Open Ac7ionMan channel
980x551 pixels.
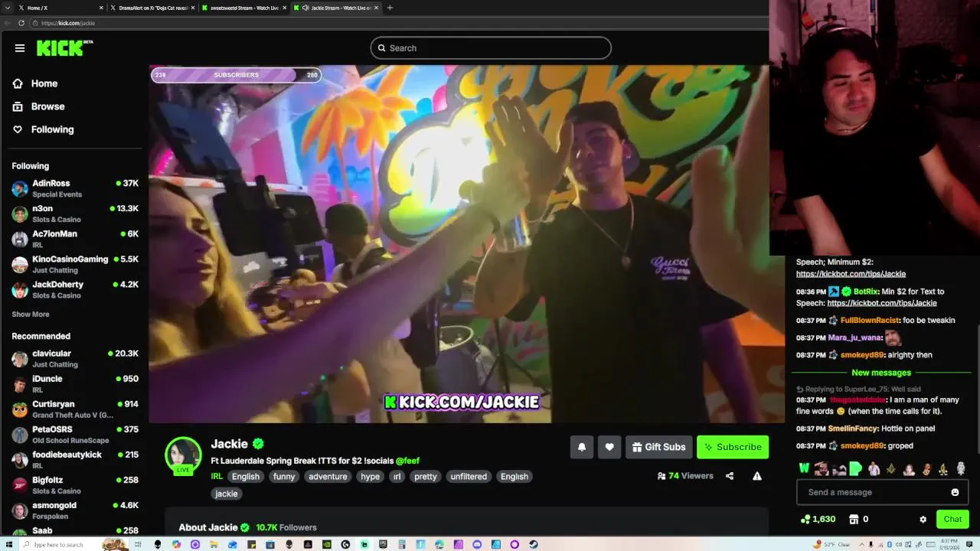point(74,239)
